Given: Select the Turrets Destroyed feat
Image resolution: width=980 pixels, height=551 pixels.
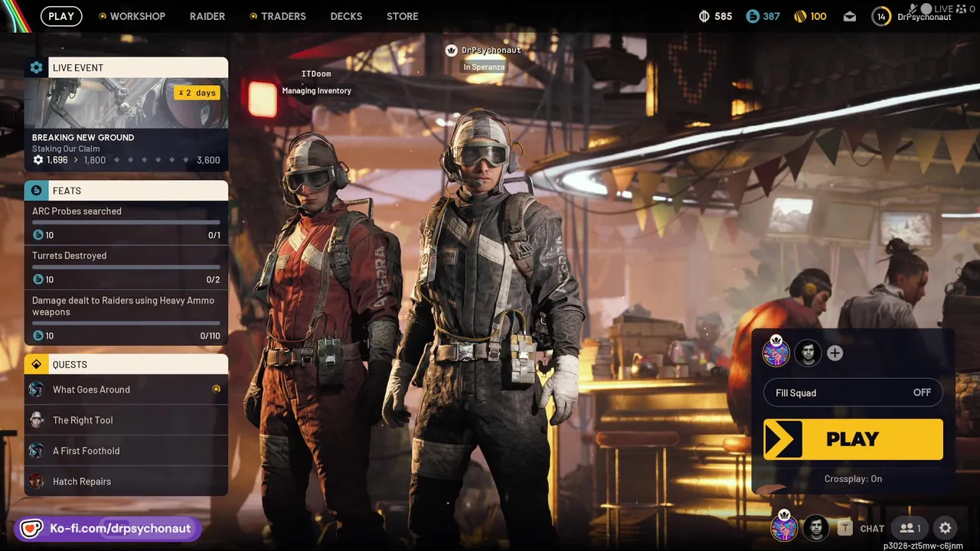Looking at the screenshot, I should point(126,267).
